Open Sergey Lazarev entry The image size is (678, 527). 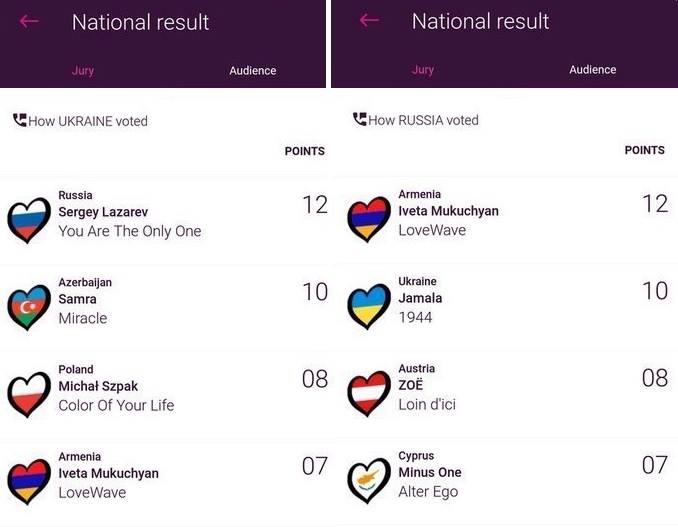130,213
